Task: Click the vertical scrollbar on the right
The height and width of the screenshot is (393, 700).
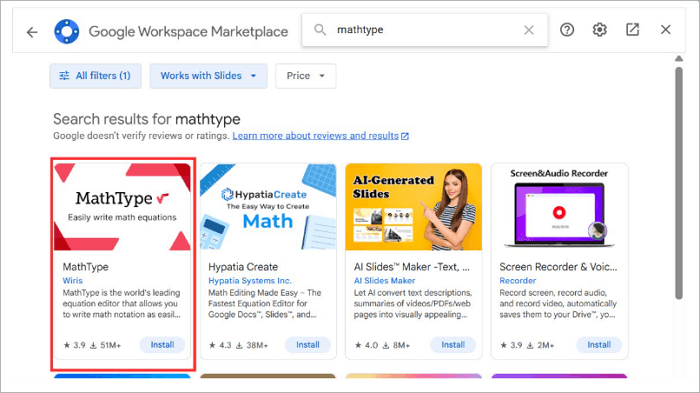Action: point(679,183)
